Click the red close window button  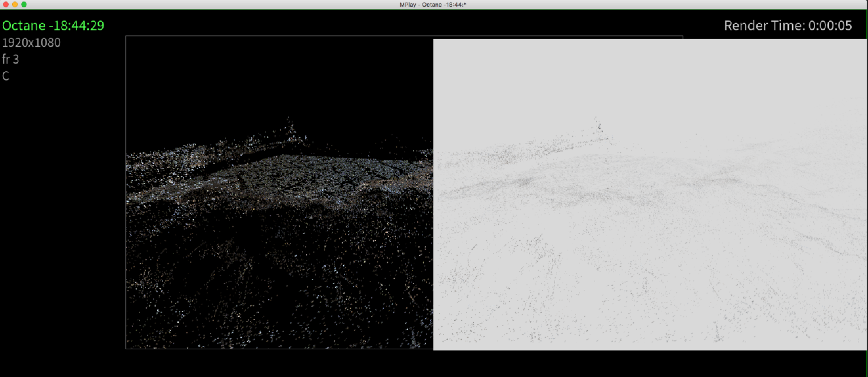click(6, 4)
